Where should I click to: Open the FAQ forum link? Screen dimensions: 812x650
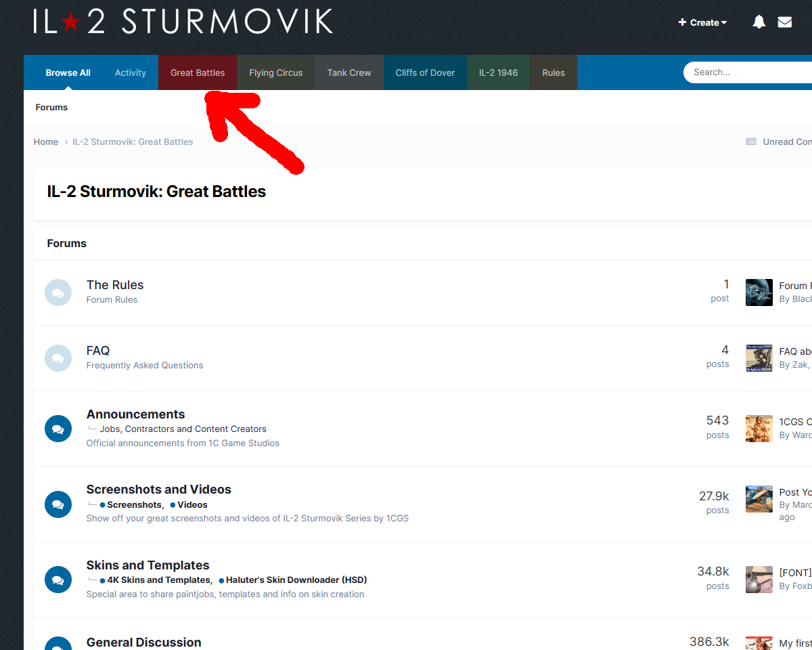click(98, 351)
